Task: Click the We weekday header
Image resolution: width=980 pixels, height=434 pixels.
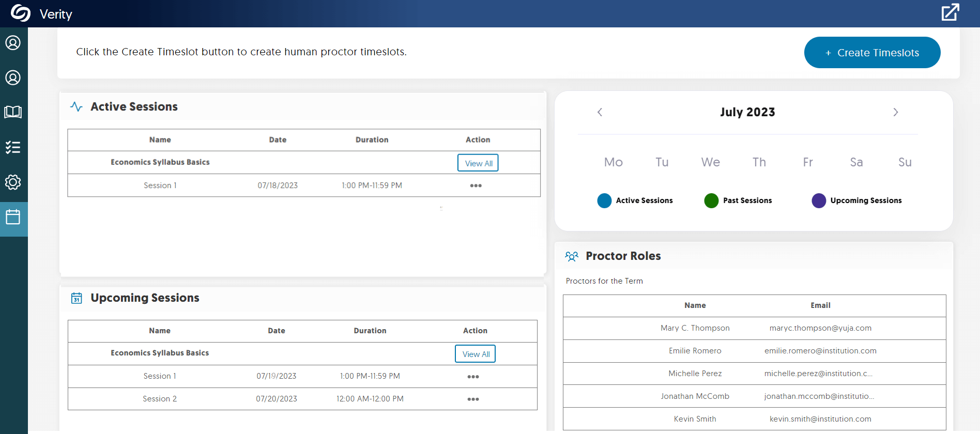Action: coord(711,162)
